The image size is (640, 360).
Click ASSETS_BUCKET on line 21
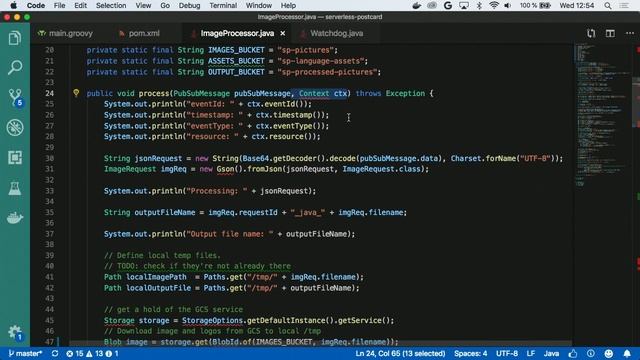(x=236, y=61)
